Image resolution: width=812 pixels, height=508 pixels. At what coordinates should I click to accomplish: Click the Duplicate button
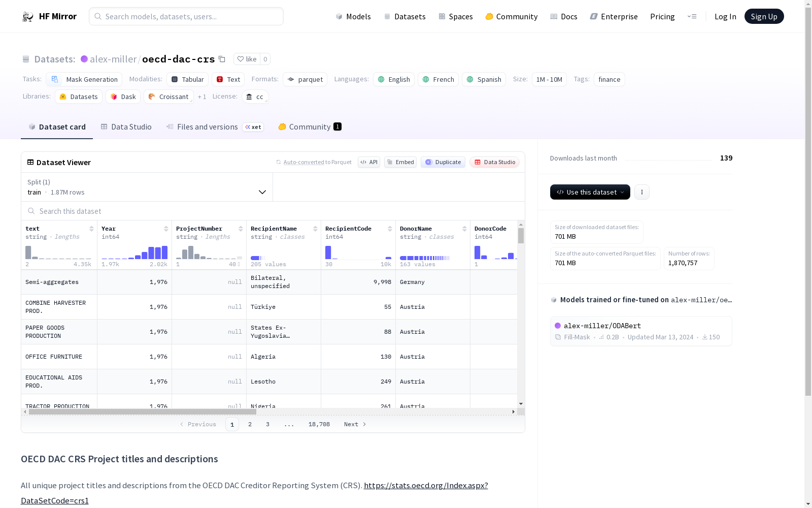coord(443,162)
